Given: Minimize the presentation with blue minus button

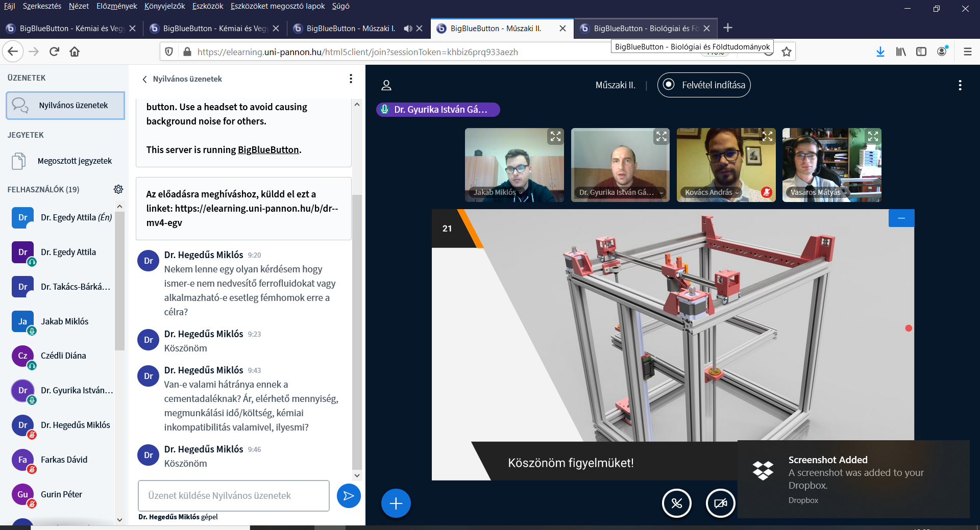Looking at the screenshot, I should [x=901, y=218].
